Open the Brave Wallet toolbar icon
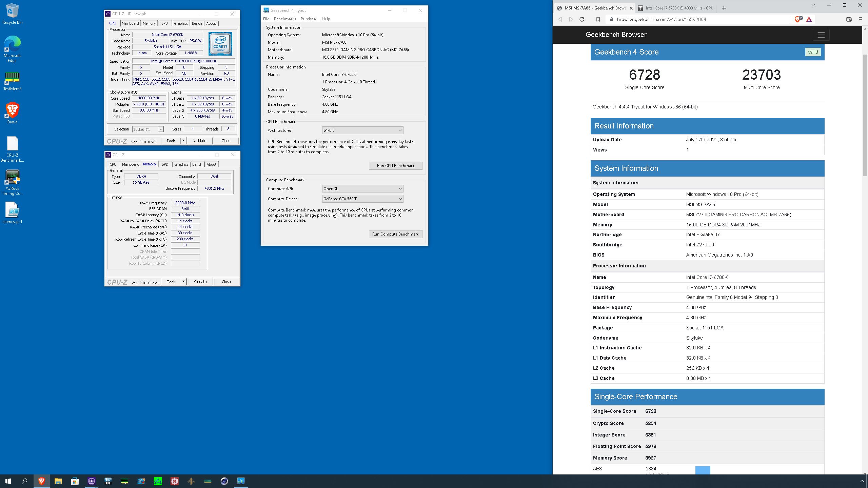868x488 pixels. [849, 19]
